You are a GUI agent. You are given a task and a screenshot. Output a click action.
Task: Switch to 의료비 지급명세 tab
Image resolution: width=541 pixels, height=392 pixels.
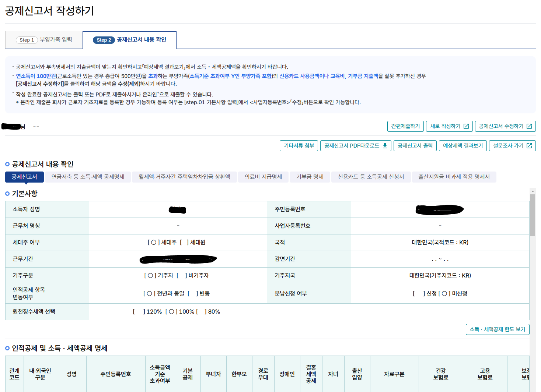point(263,177)
